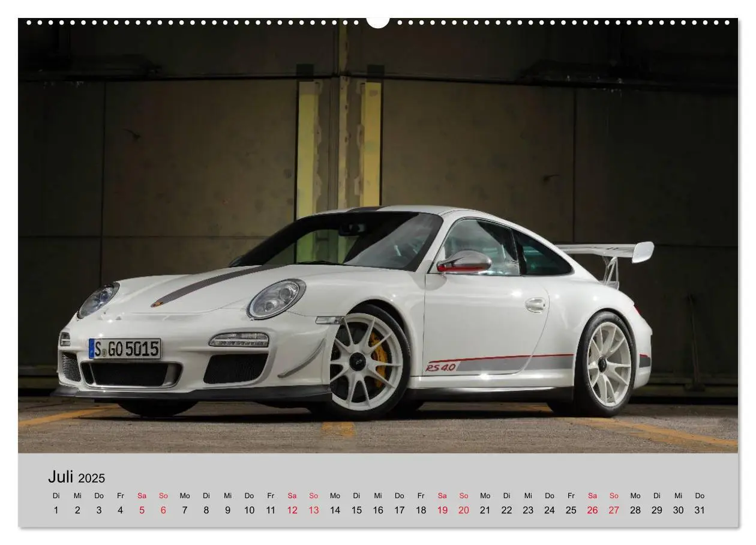Select date 15 in the calendar
This screenshot has width=756, height=545.
[x=356, y=510]
